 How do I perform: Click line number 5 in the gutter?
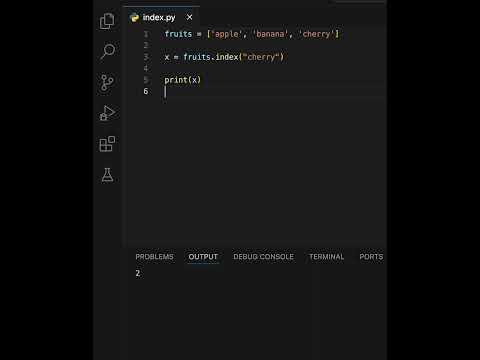(146, 80)
